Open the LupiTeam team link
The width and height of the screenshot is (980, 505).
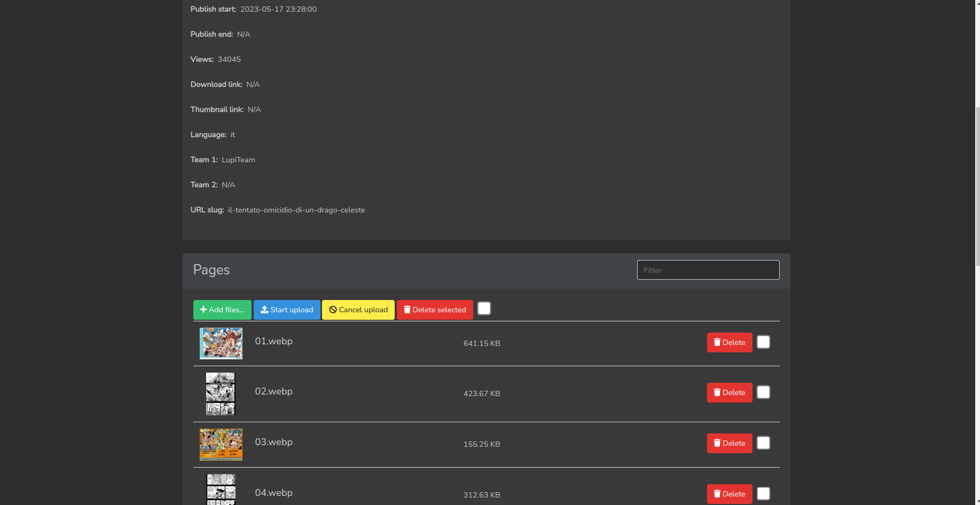point(238,160)
